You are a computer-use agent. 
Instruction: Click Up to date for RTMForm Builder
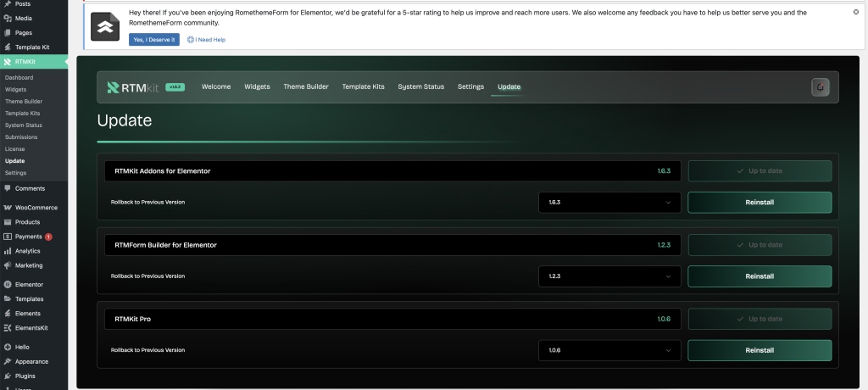tap(759, 245)
